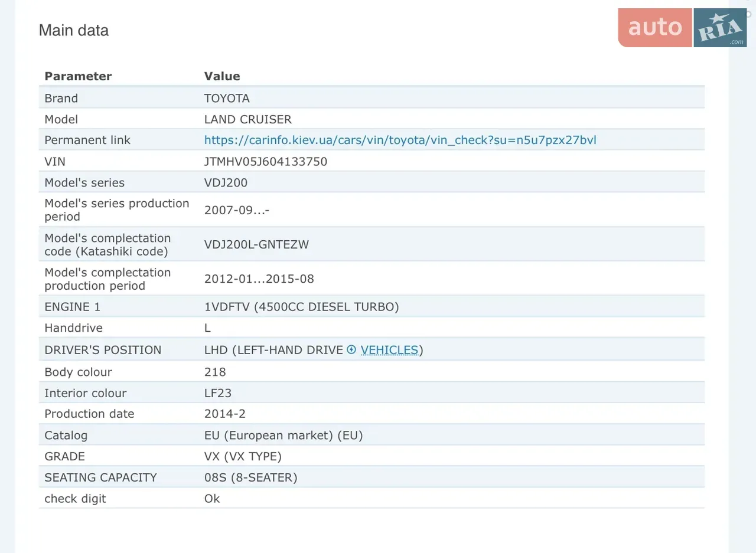756x553 pixels.
Task: Click the 'check digit' parameter label
Action: 76,499
